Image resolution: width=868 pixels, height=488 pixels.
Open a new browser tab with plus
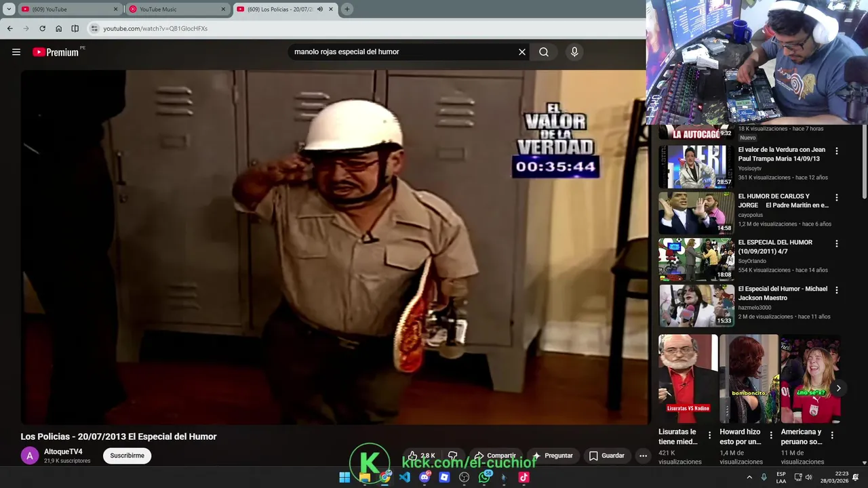tap(347, 9)
